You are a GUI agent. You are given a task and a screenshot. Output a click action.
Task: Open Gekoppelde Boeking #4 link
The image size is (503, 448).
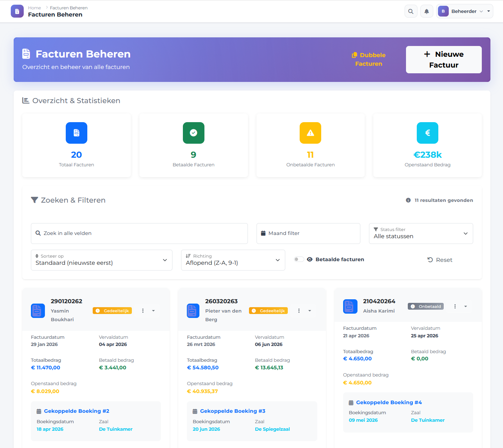click(389, 402)
